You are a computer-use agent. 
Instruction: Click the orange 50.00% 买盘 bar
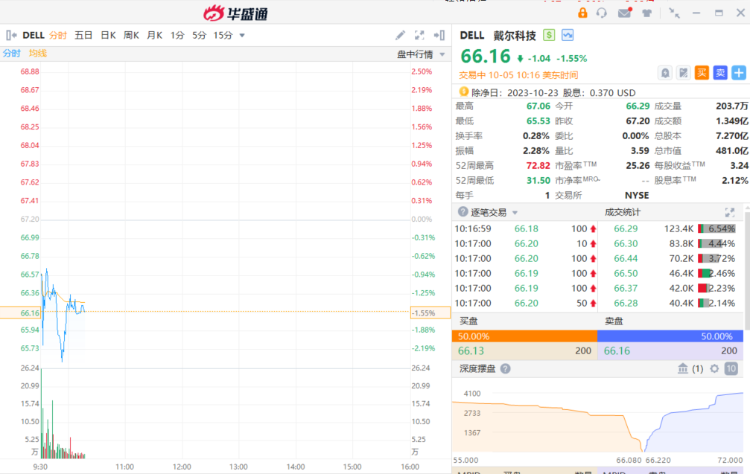click(x=524, y=336)
